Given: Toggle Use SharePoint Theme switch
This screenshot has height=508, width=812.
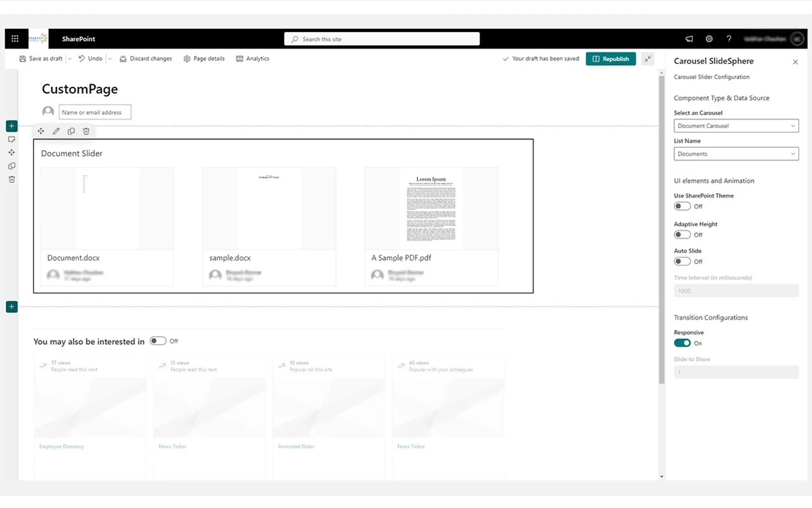Looking at the screenshot, I should pos(682,206).
